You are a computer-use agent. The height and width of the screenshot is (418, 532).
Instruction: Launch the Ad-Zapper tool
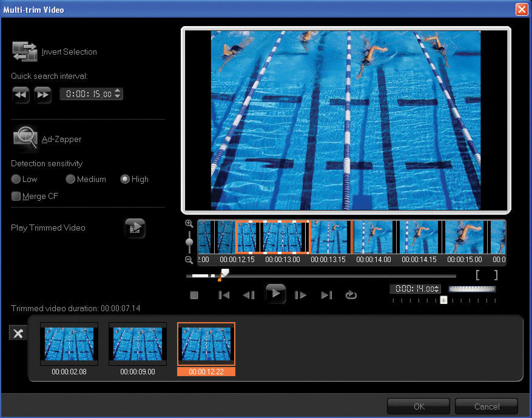(x=25, y=138)
